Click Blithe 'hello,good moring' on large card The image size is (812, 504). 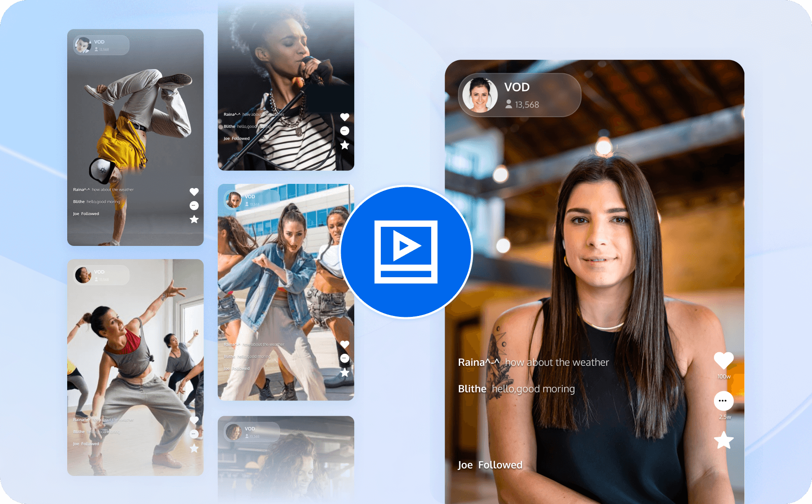pyautogui.click(x=516, y=389)
